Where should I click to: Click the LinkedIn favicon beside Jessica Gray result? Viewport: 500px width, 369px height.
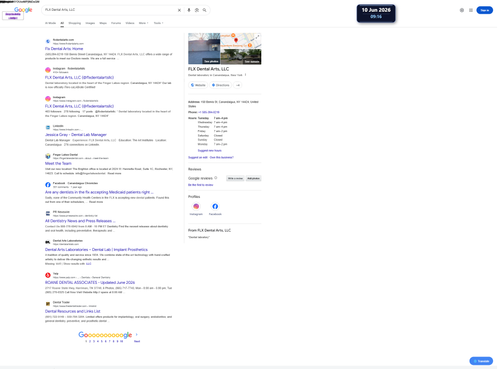click(48, 127)
